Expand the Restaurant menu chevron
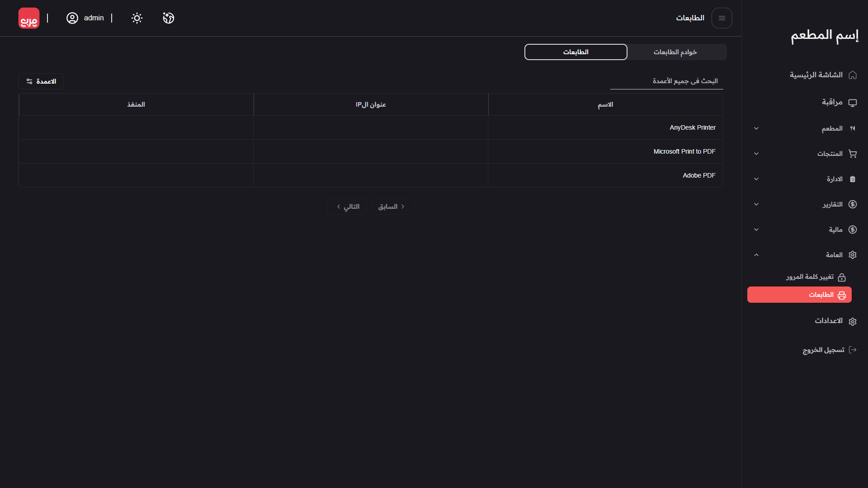Image resolution: width=868 pixels, height=488 pixels. point(756,128)
